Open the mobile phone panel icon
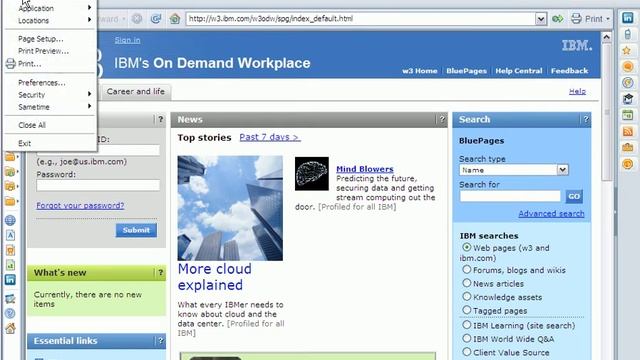 coord(628,35)
